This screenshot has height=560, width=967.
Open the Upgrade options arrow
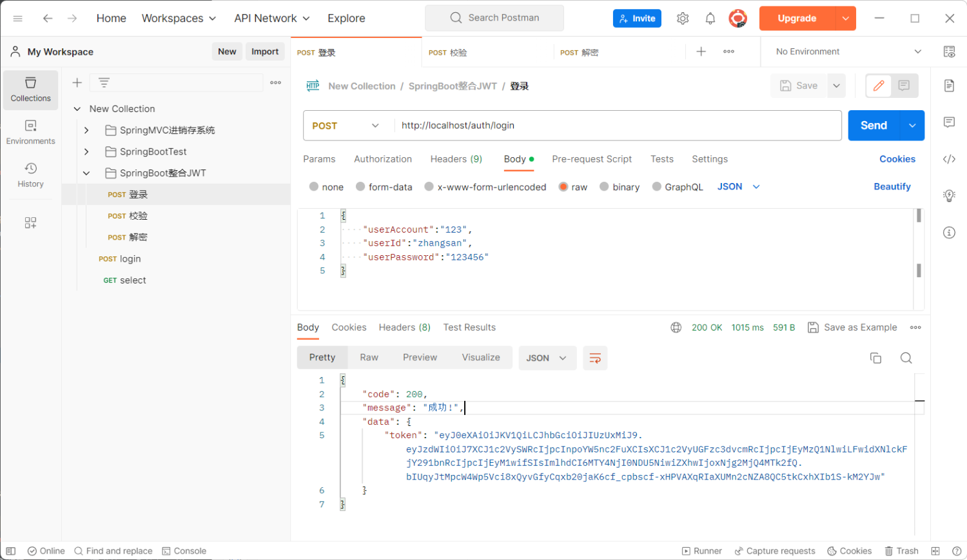(846, 18)
